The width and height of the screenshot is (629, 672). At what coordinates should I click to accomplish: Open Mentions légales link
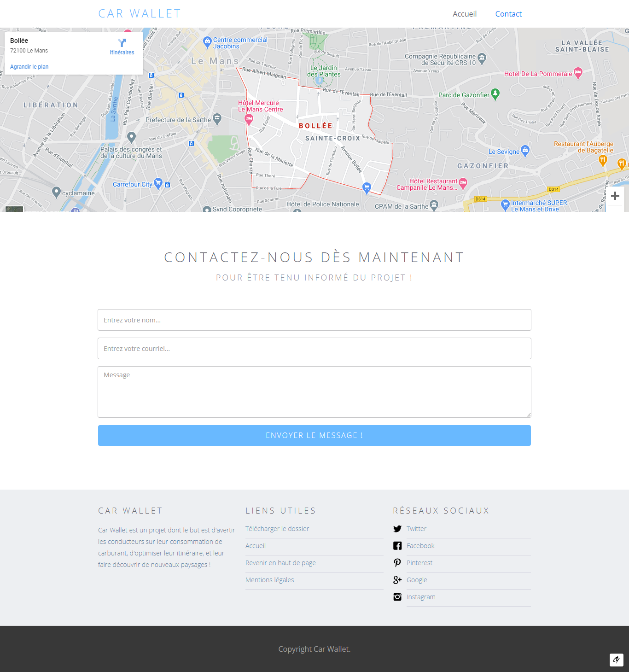269,580
